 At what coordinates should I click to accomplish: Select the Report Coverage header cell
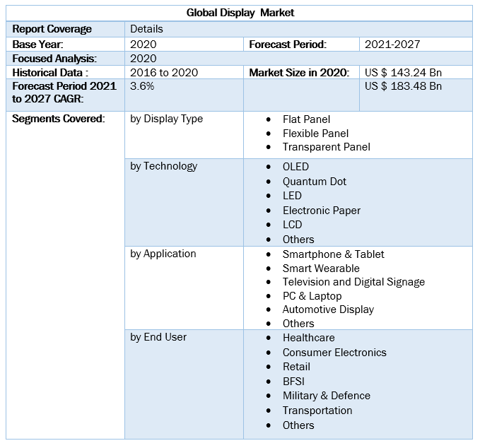52,29
